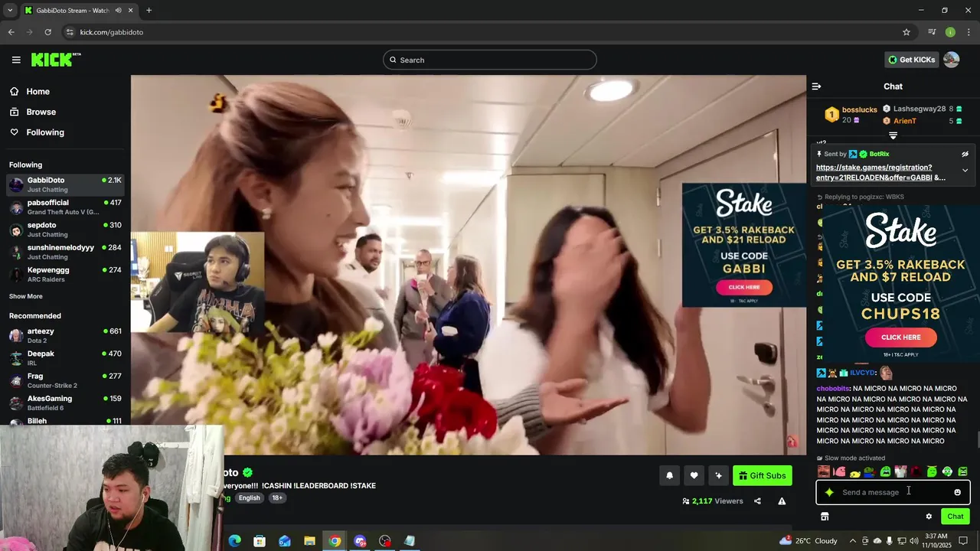980x551 pixels.
Task: Open the GabbiDoto followed channel
Action: [64, 184]
